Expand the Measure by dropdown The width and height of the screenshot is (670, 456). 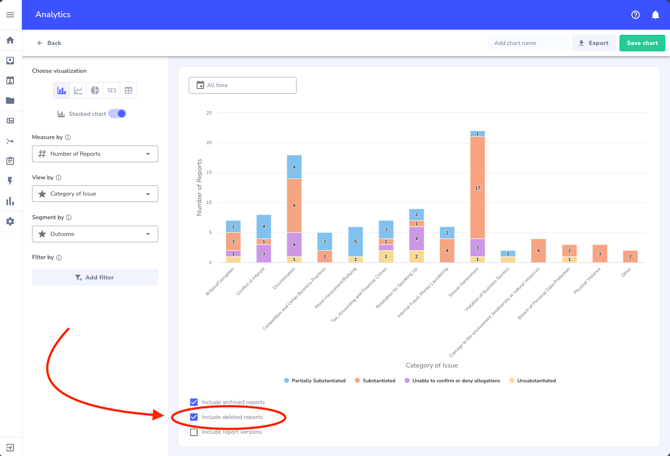coord(95,154)
